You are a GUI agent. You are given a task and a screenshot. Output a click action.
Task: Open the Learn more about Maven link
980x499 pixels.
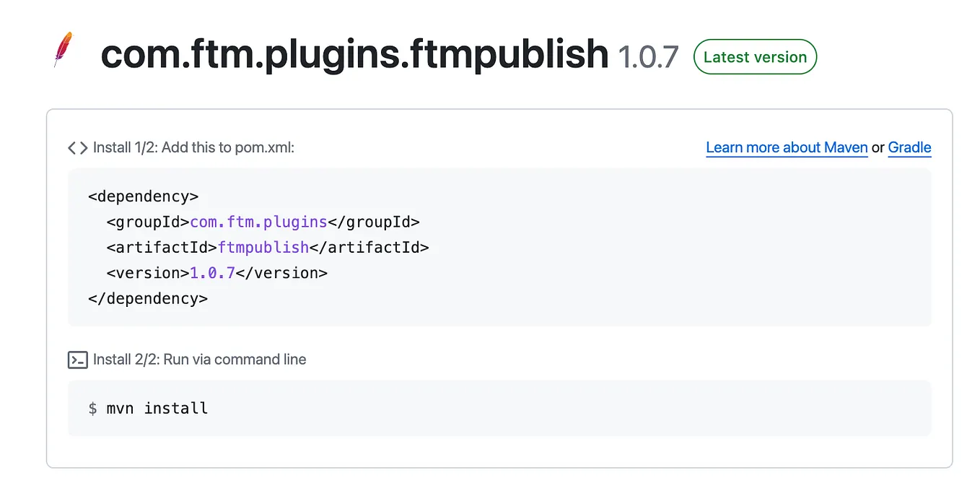pyautogui.click(x=787, y=147)
